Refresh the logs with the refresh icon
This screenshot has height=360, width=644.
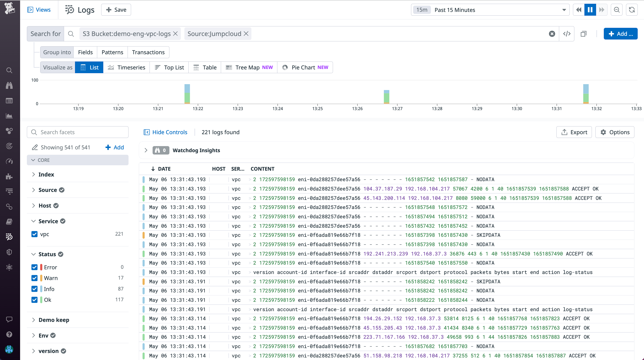(632, 10)
